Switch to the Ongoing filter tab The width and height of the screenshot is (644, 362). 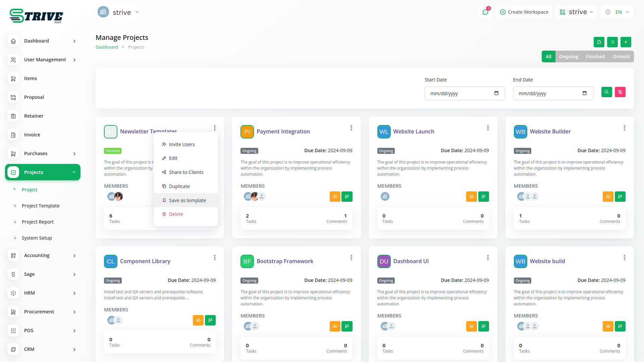point(568,57)
